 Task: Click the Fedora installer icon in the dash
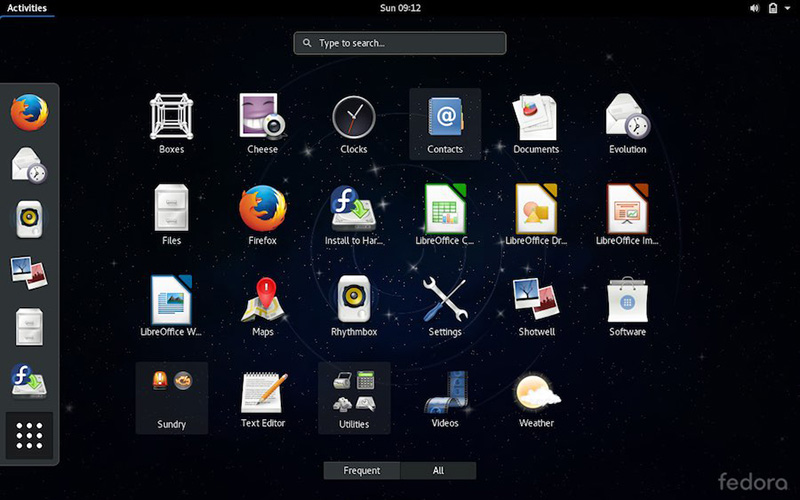29,381
